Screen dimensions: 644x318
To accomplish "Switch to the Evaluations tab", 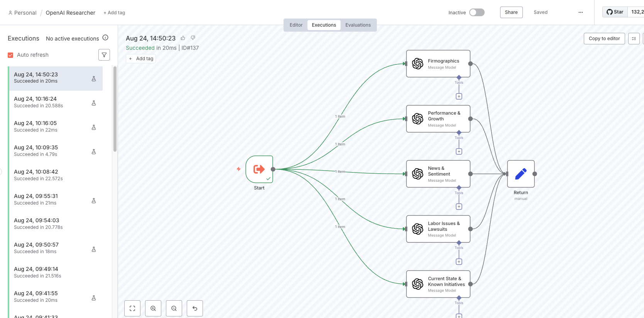I will tap(358, 25).
